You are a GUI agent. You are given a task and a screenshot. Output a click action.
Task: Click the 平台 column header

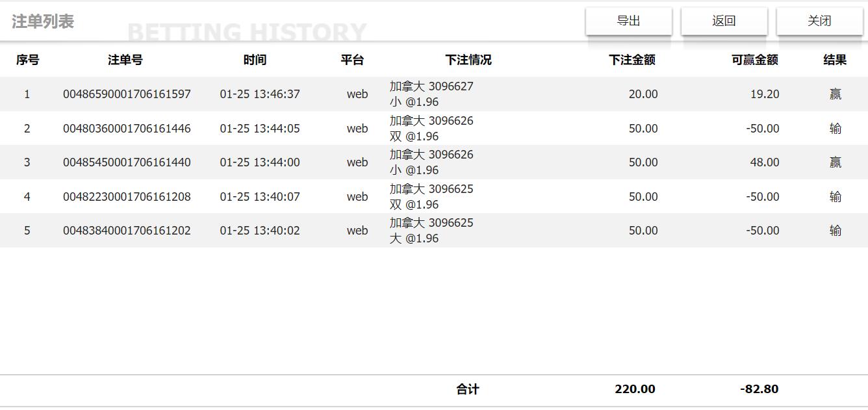point(352,60)
